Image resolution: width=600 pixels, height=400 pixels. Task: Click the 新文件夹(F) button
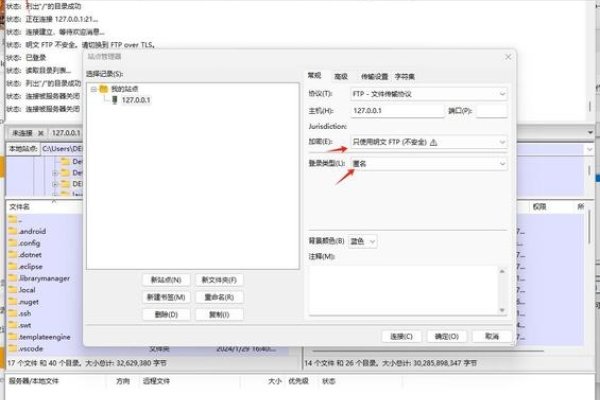219,280
